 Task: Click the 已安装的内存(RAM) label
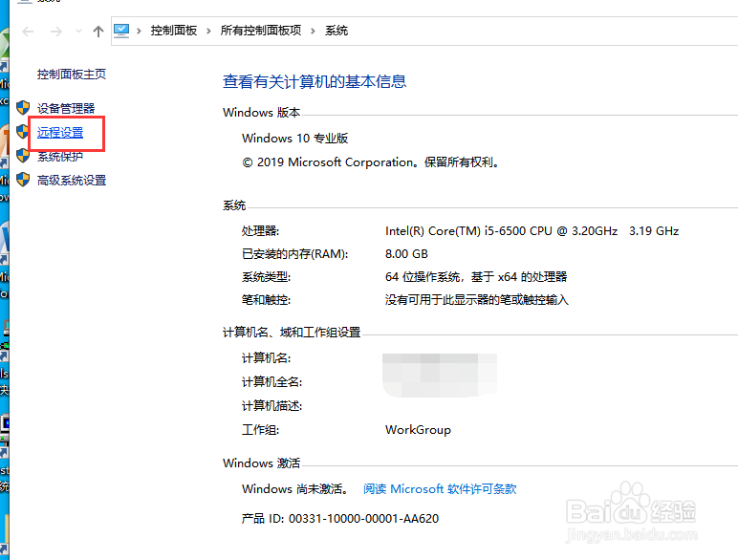295,254
